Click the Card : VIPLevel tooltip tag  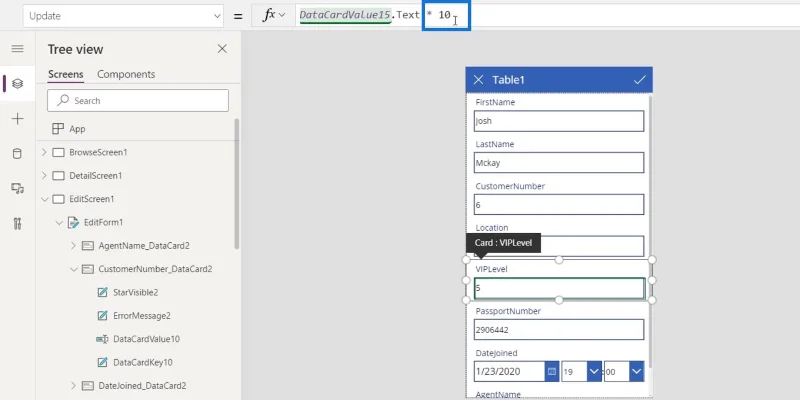click(x=503, y=243)
